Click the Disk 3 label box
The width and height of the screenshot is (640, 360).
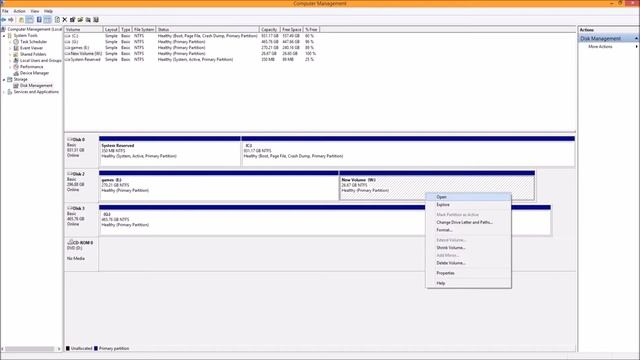[81, 219]
